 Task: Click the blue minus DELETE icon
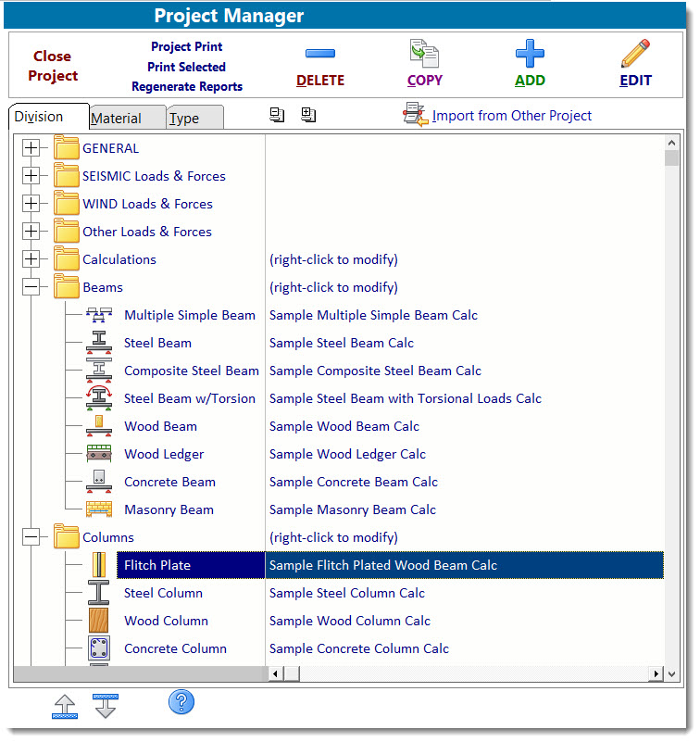coord(319,54)
